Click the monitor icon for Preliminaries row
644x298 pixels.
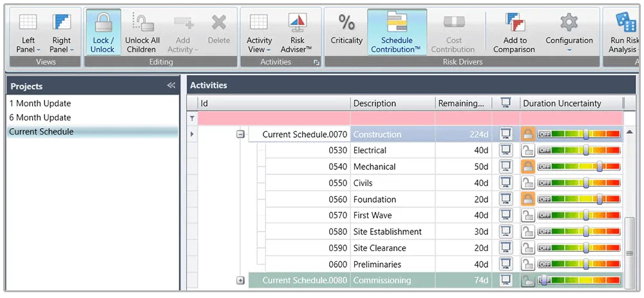506,264
